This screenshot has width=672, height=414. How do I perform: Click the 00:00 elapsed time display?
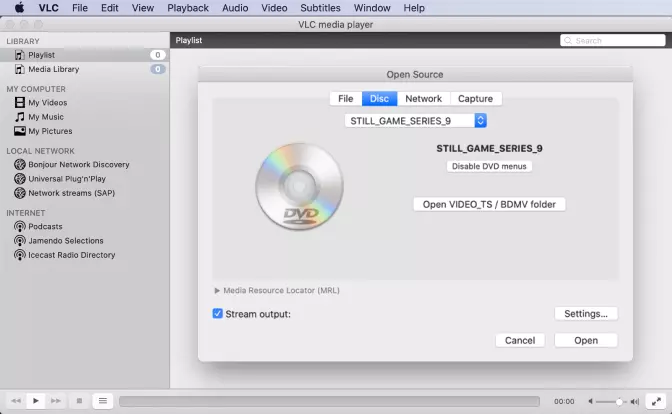coord(564,402)
